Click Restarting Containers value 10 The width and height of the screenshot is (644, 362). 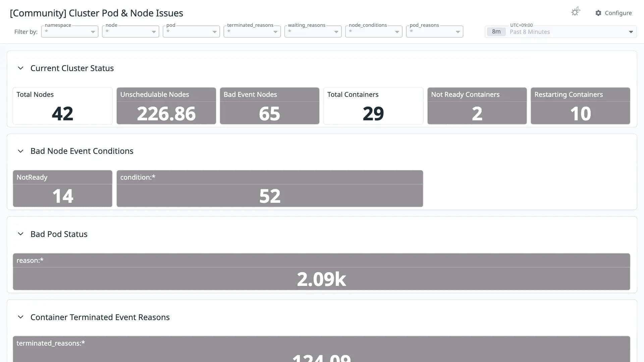[x=581, y=114]
